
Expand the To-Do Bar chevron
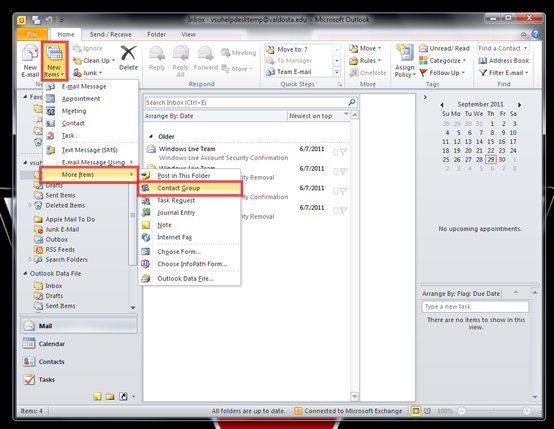pos(425,97)
